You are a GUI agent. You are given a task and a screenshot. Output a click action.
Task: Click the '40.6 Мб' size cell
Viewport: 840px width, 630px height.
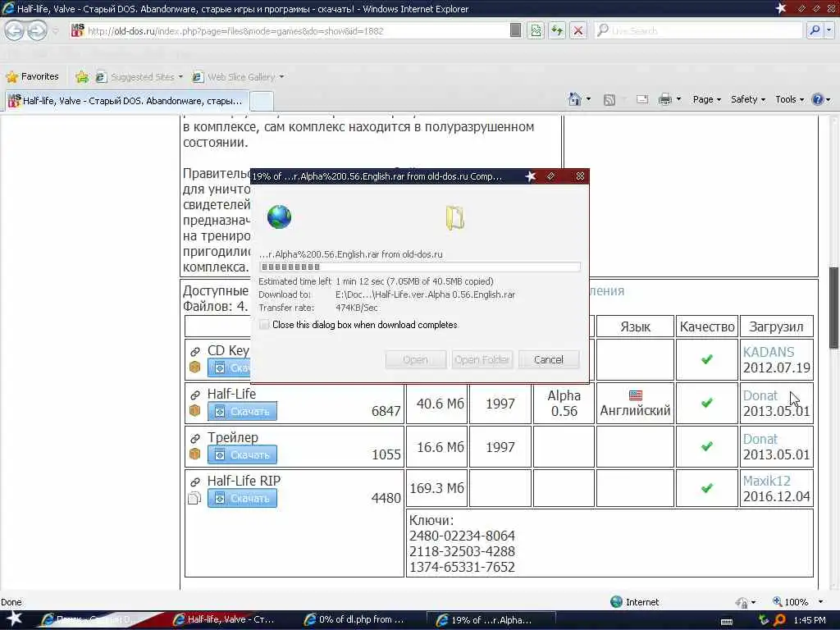[x=437, y=404]
